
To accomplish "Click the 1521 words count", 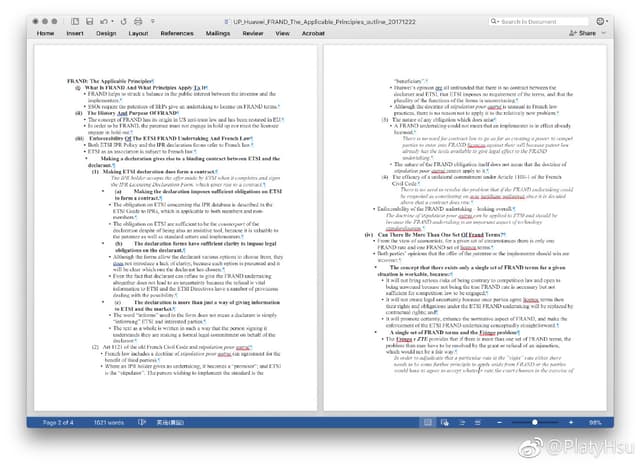I will (x=107, y=423).
